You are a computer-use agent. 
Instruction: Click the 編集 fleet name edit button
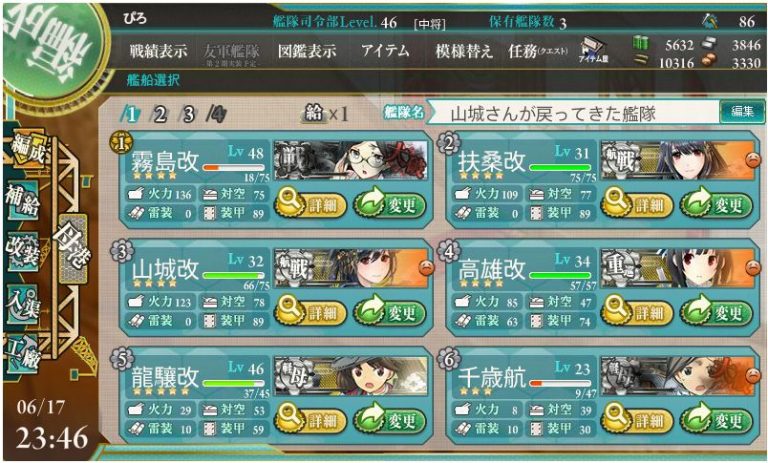point(742,112)
